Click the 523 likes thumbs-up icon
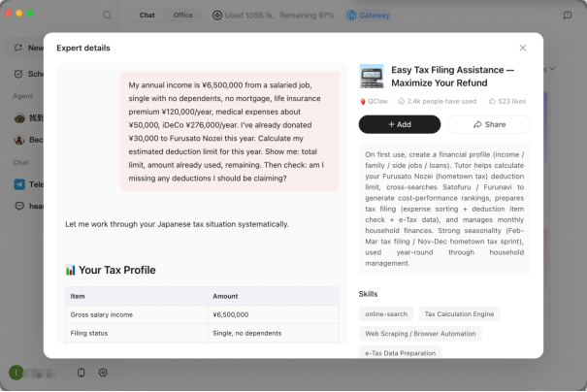 (x=492, y=102)
